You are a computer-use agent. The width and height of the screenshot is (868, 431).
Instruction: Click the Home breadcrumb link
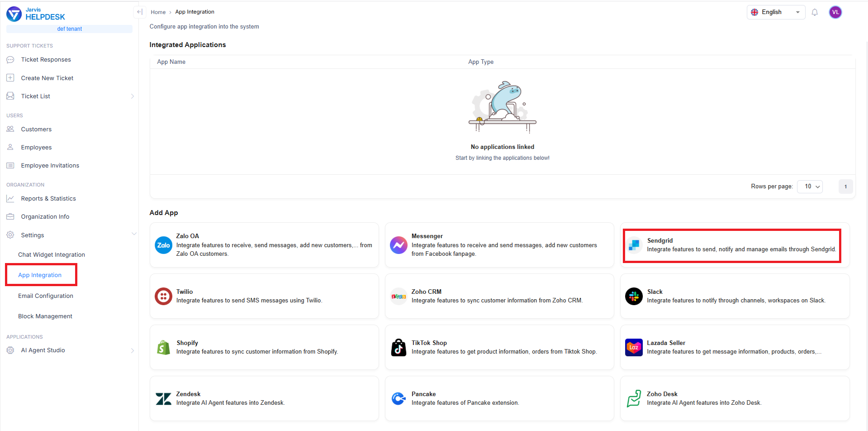[x=158, y=12]
